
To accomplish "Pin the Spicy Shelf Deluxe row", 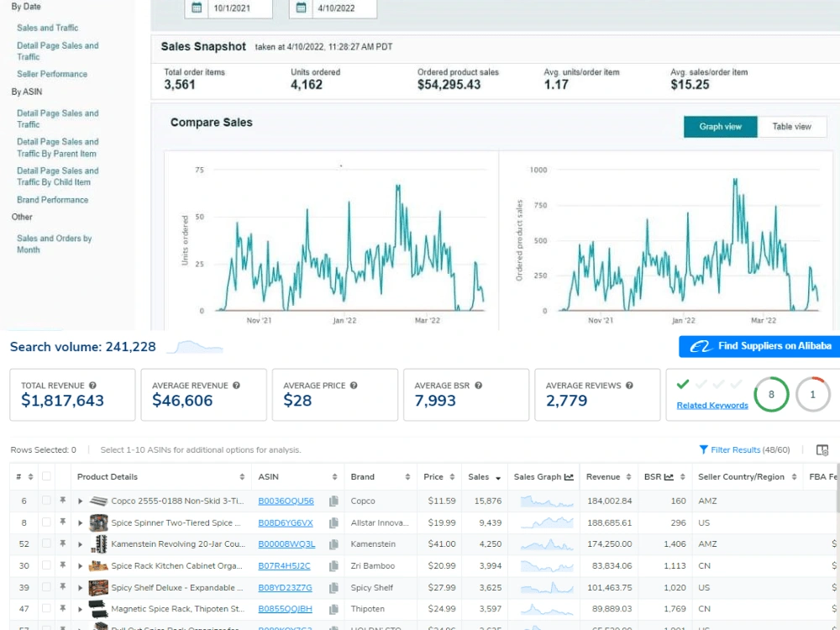I will [63, 587].
